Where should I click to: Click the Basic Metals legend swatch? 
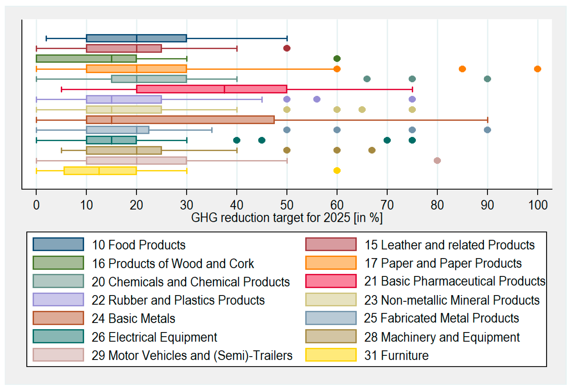[x=58, y=318]
